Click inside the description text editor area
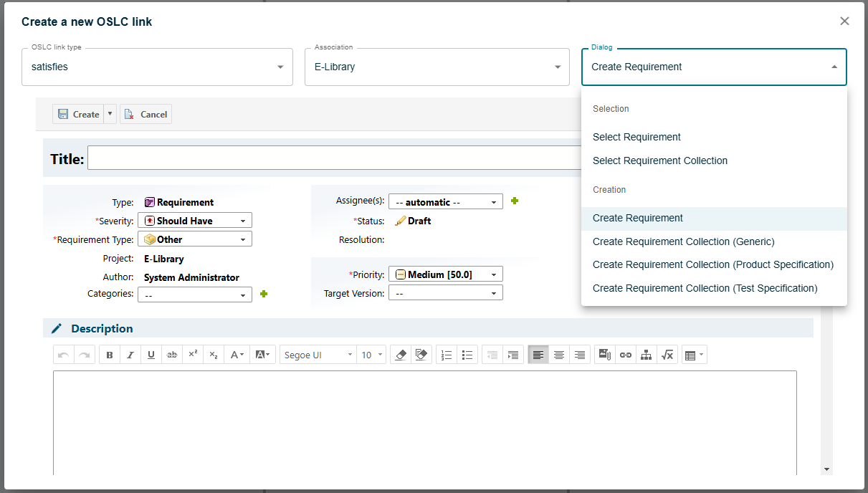The width and height of the screenshot is (868, 493). (x=425, y=422)
